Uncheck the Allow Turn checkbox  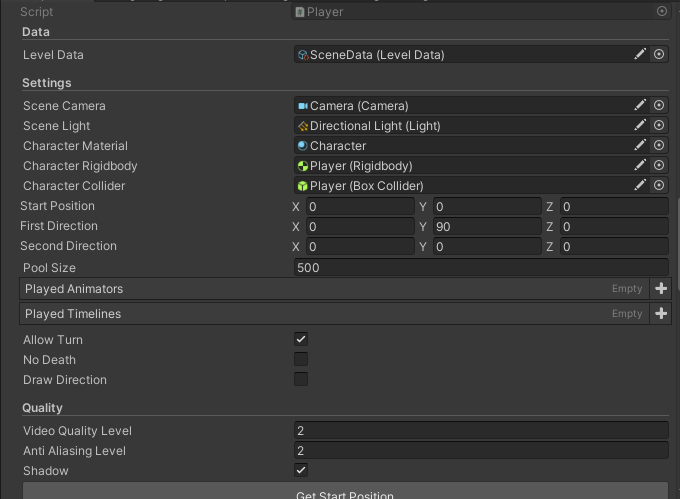(x=301, y=339)
